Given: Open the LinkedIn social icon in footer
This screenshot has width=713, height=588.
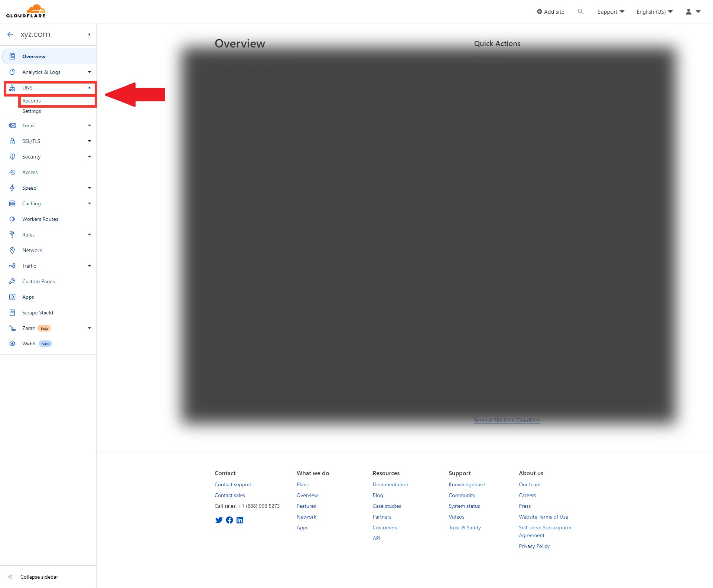Looking at the screenshot, I should [240, 520].
